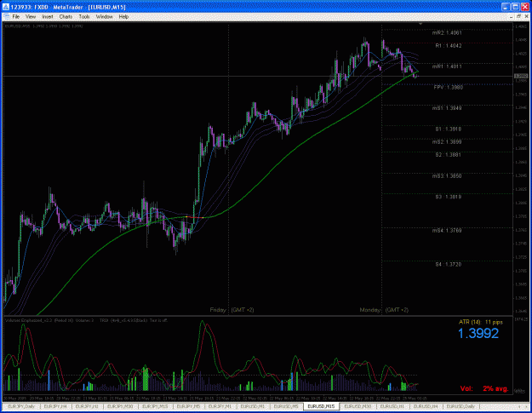Open the File menu
Screen dimensions: 532x413
tap(15, 17)
